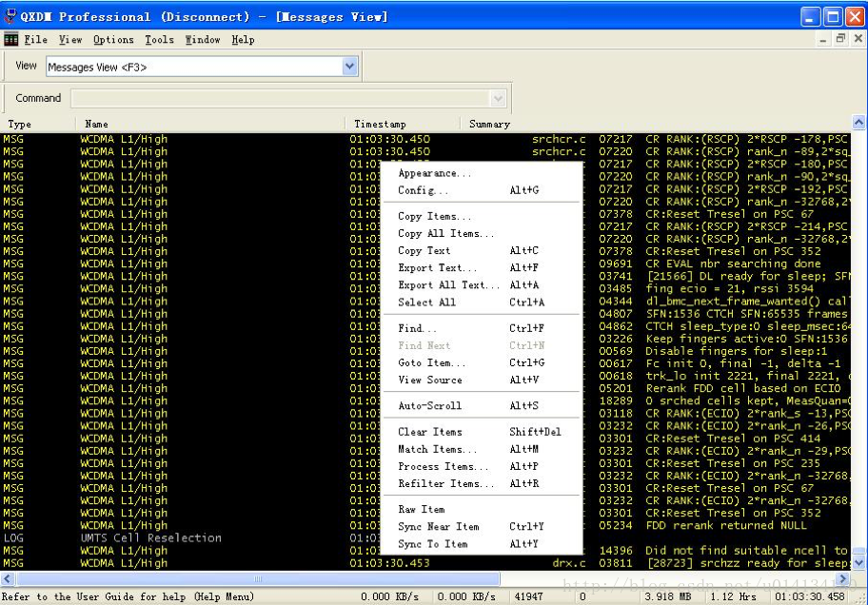Viewport: 868px width, 605px height.
Task: Open the Window menu
Action: (203, 40)
